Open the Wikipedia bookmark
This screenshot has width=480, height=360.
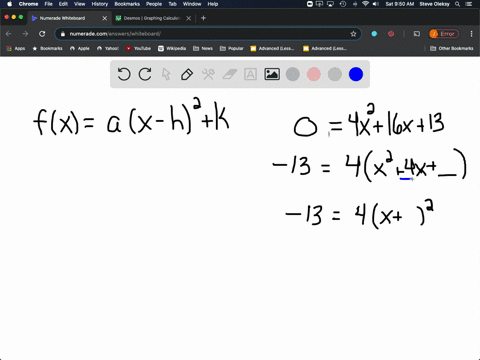(x=172, y=48)
